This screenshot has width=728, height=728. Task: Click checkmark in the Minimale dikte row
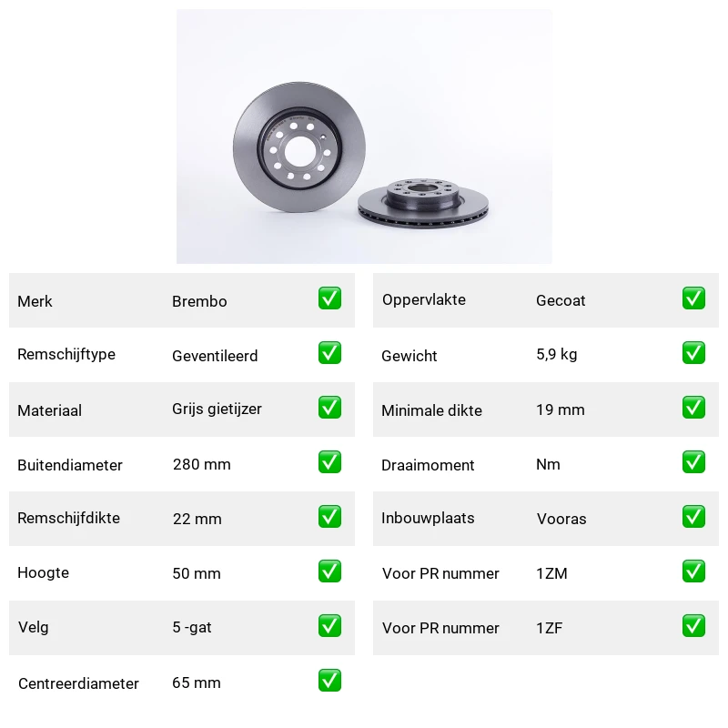click(x=693, y=407)
